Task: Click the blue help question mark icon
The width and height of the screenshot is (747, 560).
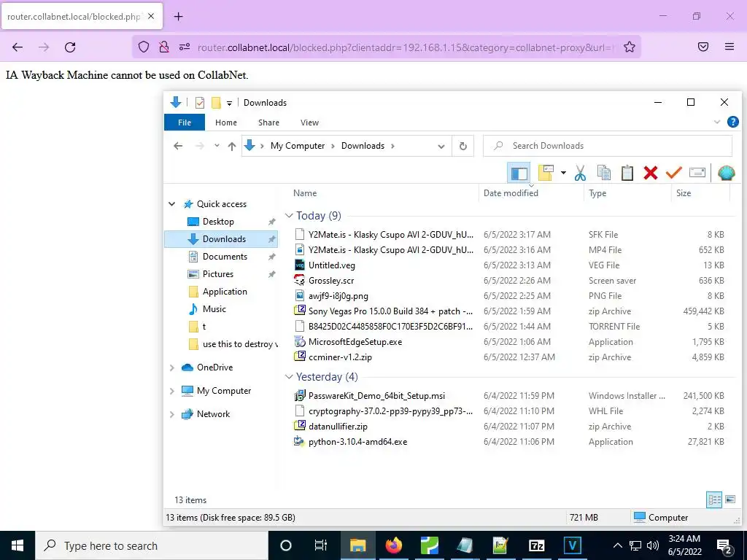Action: [732, 122]
